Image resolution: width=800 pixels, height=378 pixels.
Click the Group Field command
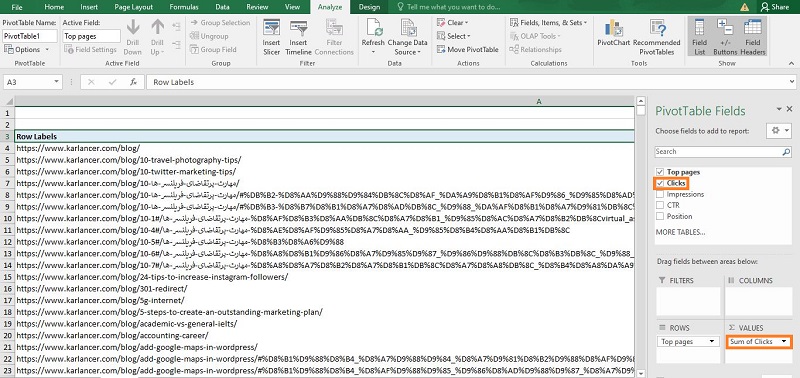[213, 49]
